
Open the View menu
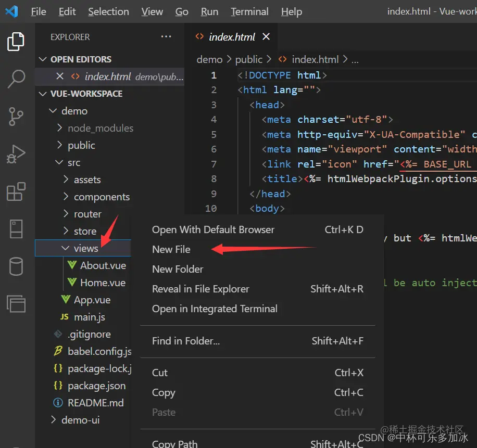pyautogui.click(x=152, y=11)
